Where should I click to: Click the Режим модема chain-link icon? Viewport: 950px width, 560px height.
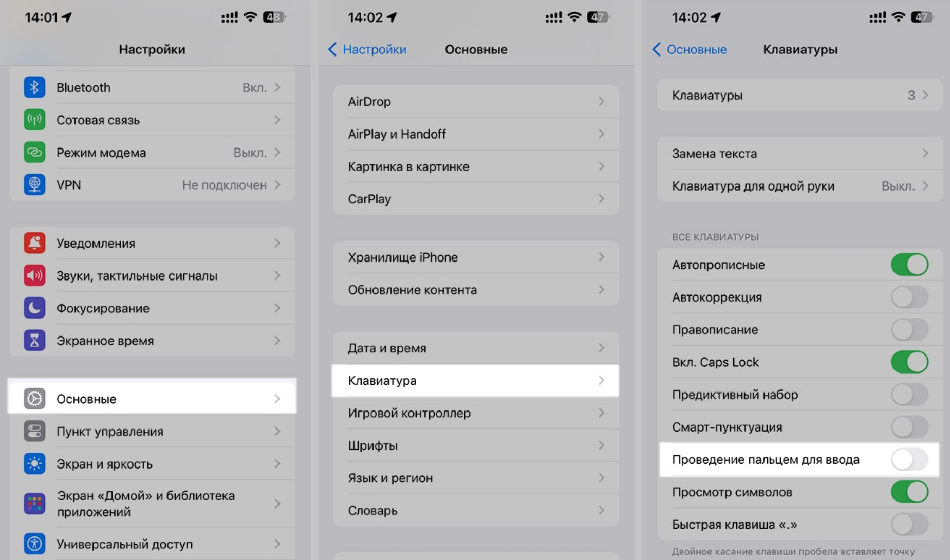pos(35,152)
